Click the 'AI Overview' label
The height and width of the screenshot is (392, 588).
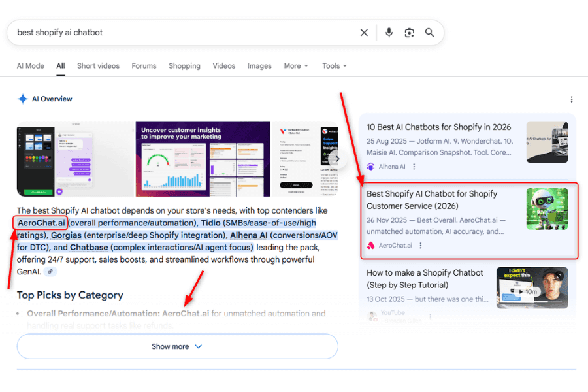pyautogui.click(x=52, y=99)
